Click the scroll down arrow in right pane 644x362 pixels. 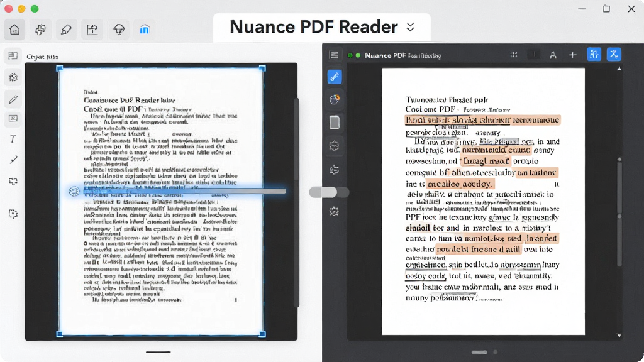coord(619,336)
